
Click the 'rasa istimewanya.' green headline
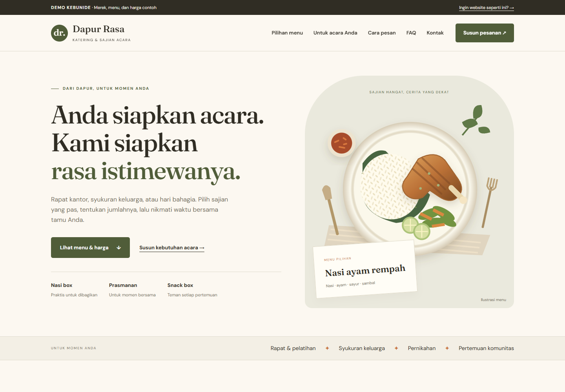146,171
